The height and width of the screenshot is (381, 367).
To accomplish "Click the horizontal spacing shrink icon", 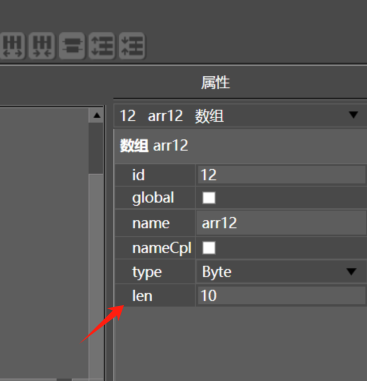I will pyautogui.click(x=42, y=46).
